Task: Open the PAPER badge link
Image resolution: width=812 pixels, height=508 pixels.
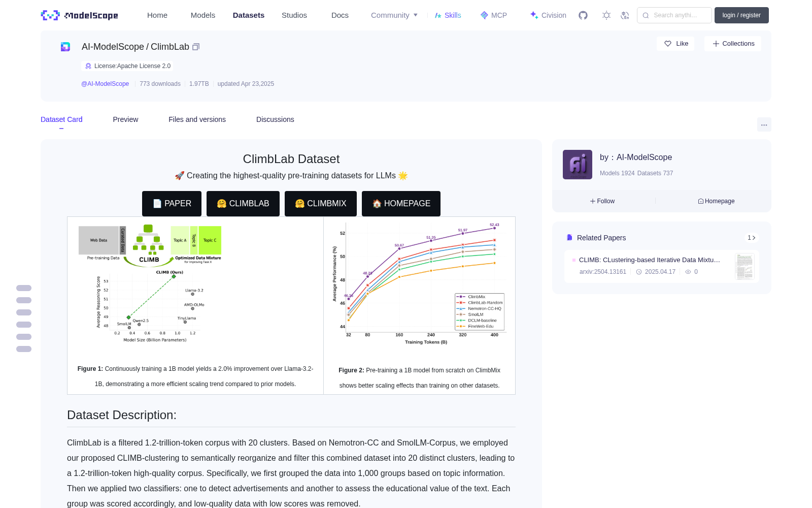Action: (172, 204)
